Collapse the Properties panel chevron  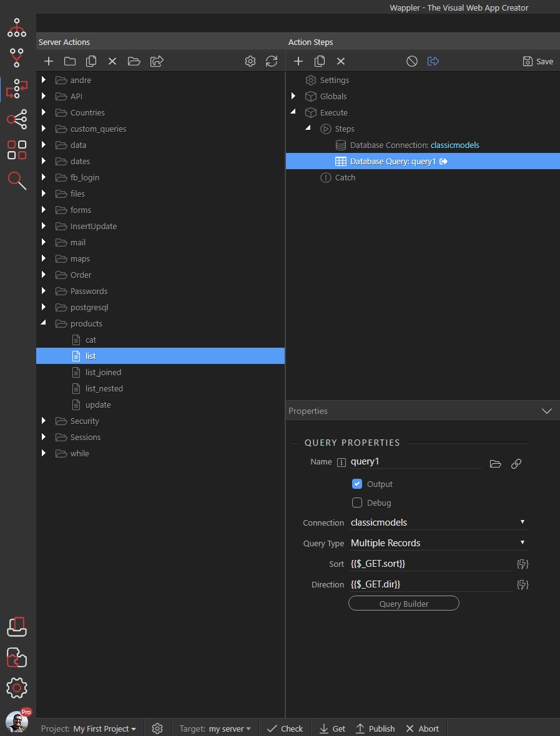[x=546, y=411]
